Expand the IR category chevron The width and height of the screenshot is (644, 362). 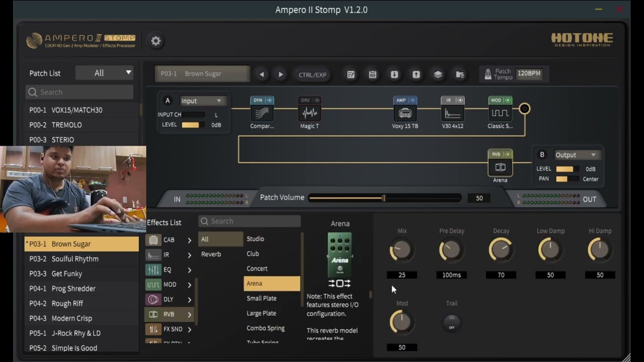point(189,255)
